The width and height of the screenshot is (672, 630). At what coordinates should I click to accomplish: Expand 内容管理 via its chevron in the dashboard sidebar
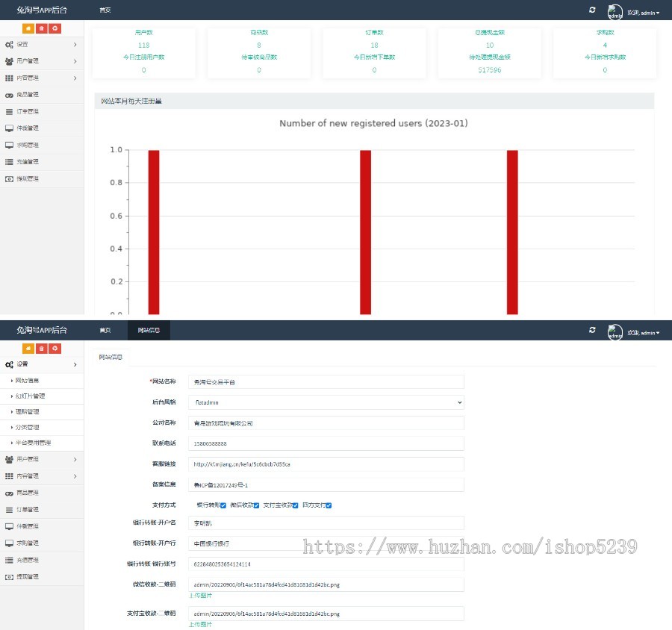pyautogui.click(x=75, y=78)
